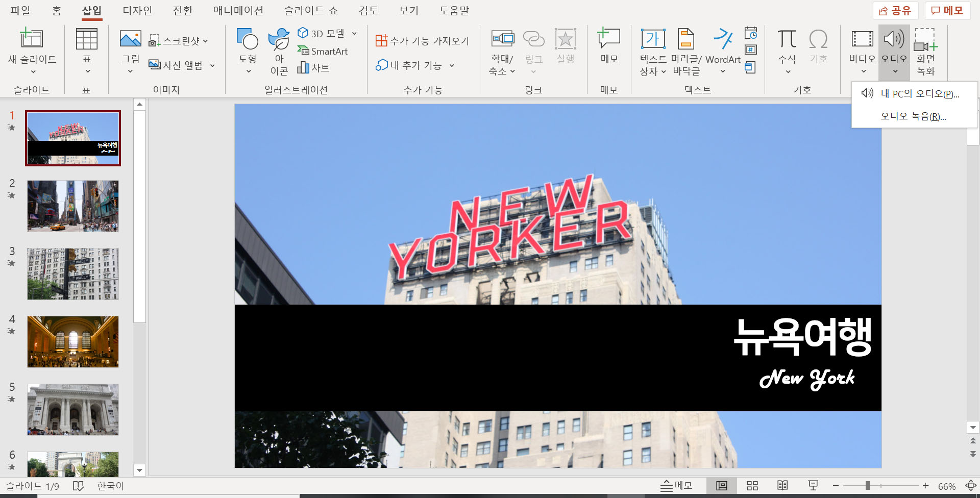Click the Text Box (텍스트 상자) icon
The height and width of the screenshot is (498, 980).
(653, 39)
